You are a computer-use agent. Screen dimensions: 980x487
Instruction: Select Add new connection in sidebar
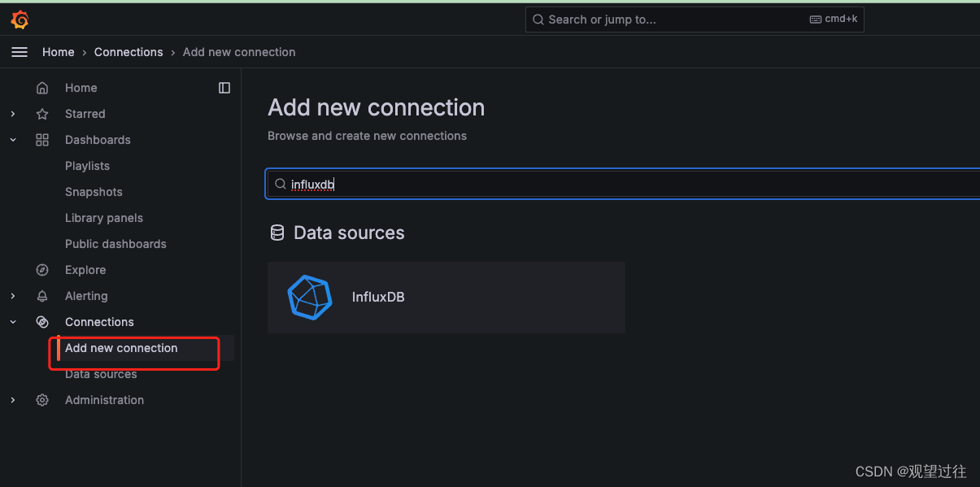121,348
